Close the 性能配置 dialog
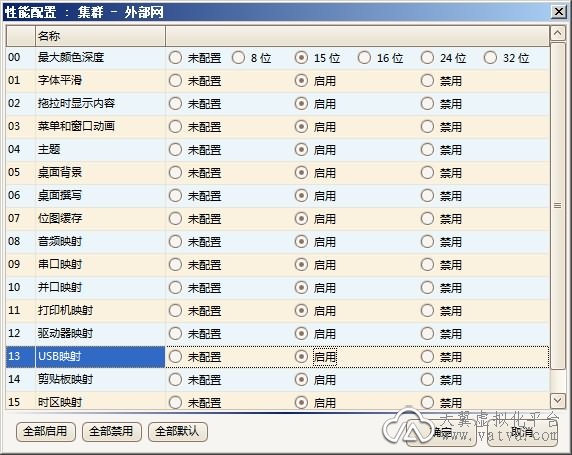 point(559,12)
